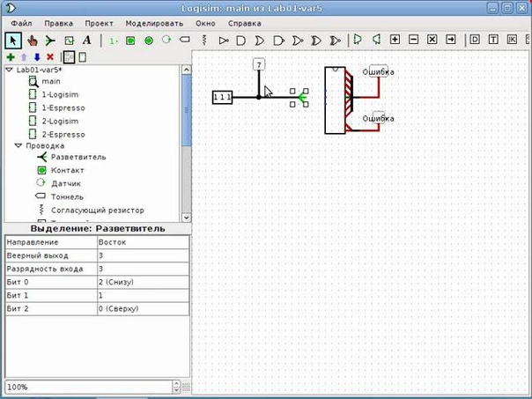Open the Бит 0 value dropdown
The width and height of the screenshot is (532, 399).
(x=144, y=282)
